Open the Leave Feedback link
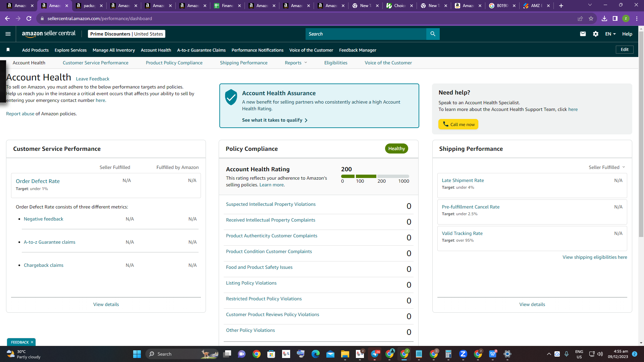Viewport: 644px width, 362px height. pos(93,79)
